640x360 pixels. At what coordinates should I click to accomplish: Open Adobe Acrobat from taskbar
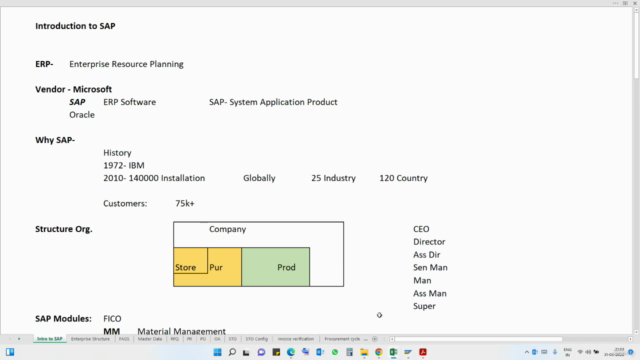pos(423,352)
